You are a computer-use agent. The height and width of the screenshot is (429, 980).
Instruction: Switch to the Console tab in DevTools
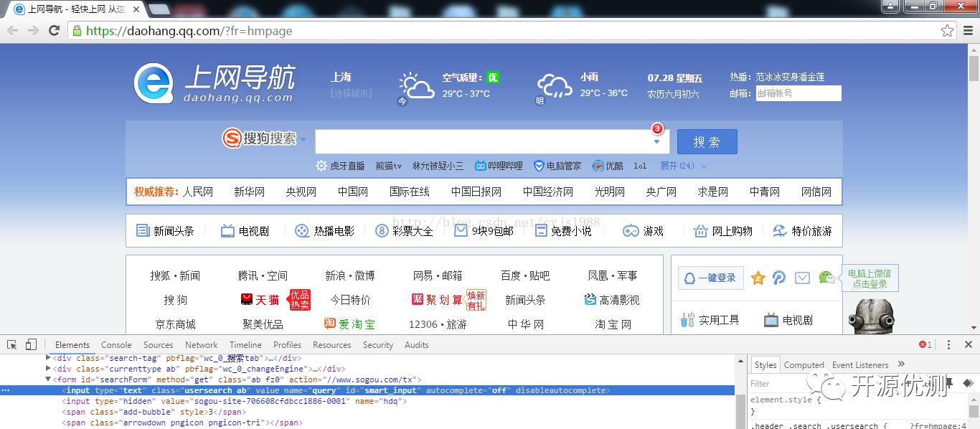point(115,344)
